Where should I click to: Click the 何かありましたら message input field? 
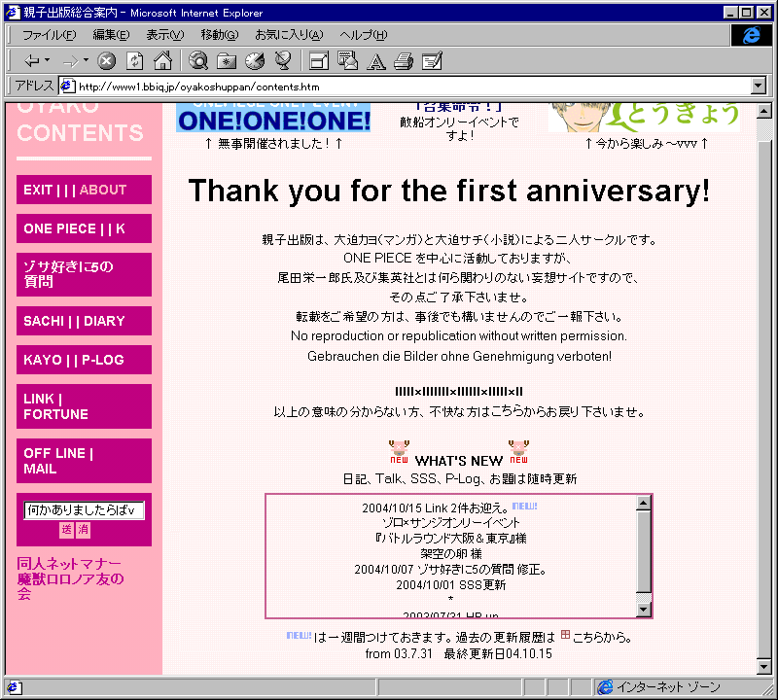click(x=84, y=510)
